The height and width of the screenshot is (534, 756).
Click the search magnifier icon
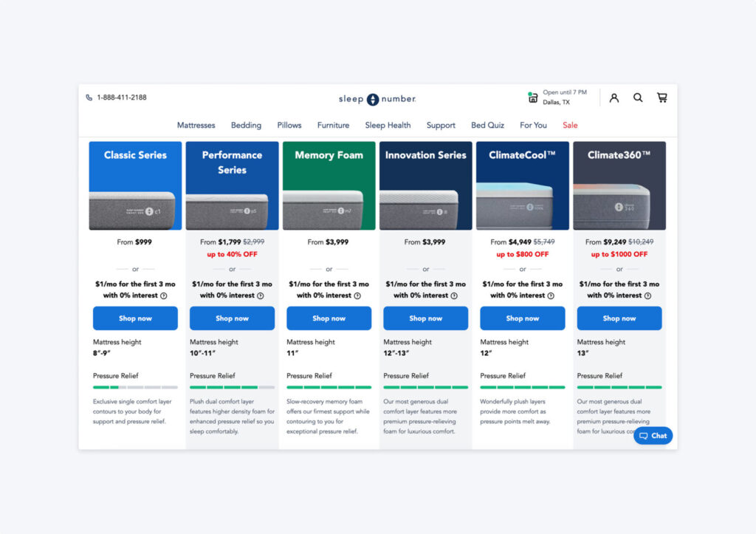(638, 97)
